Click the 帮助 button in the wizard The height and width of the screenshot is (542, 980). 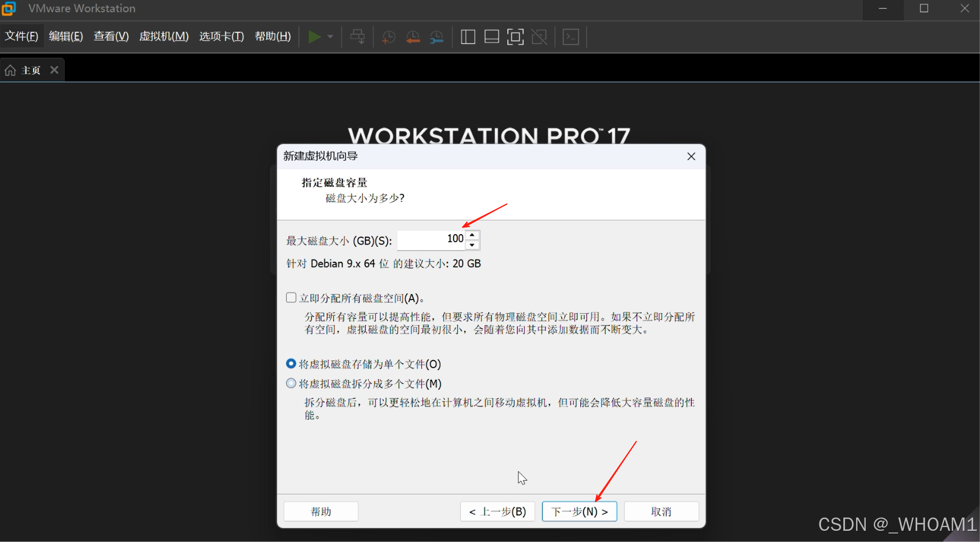pyautogui.click(x=321, y=511)
